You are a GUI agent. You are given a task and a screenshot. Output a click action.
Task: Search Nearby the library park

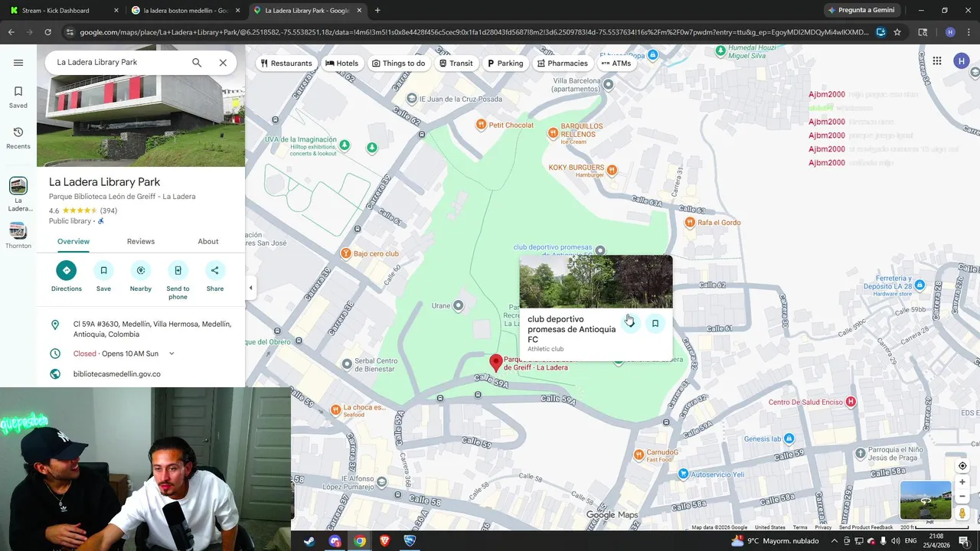click(141, 276)
